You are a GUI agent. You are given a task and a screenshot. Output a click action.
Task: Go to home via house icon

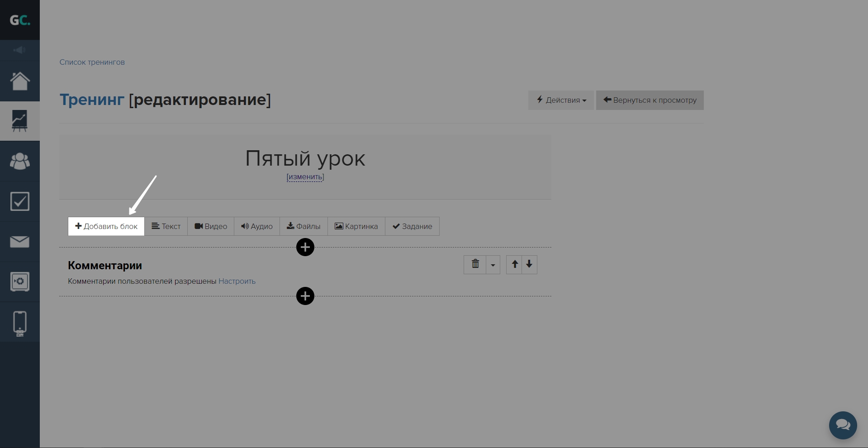click(x=20, y=81)
